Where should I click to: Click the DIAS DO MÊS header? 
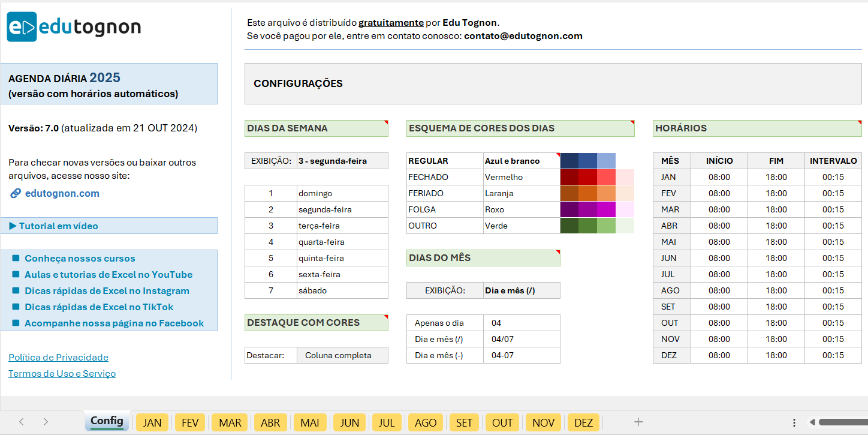click(x=483, y=258)
